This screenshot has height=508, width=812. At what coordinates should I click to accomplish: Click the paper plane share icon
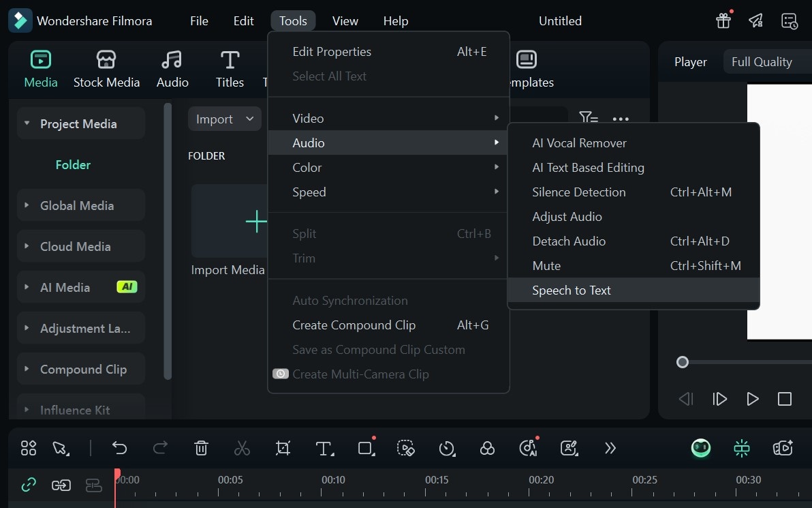pyautogui.click(x=756, y=20)
